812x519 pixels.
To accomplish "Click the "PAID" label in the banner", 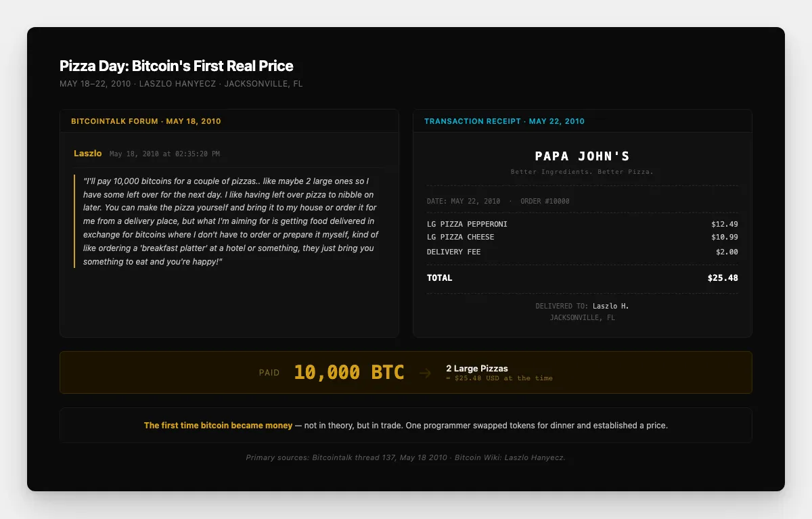I will pos(269,373).
